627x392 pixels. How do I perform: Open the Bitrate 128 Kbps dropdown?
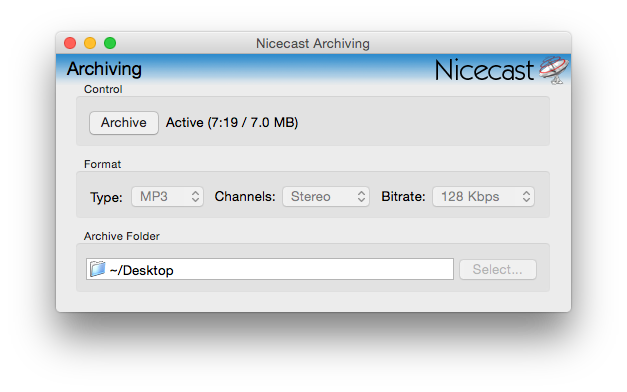(x=483, y=197)
